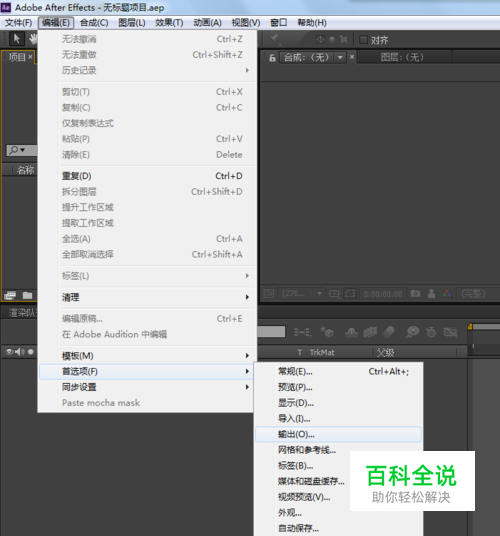The height and width of the screenshot is (536, 500).
Task: Click the timeline video eye column icon
Action: click(9, 351)
